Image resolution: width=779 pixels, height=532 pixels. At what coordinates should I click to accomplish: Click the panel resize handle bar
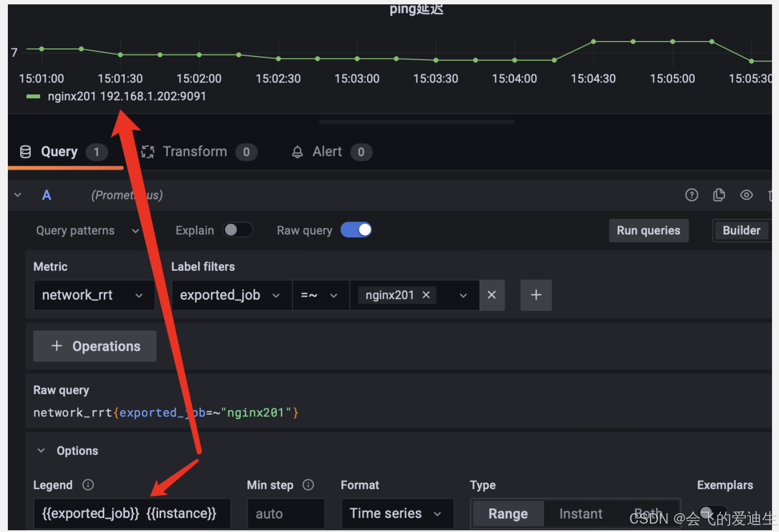click(417, 122)
